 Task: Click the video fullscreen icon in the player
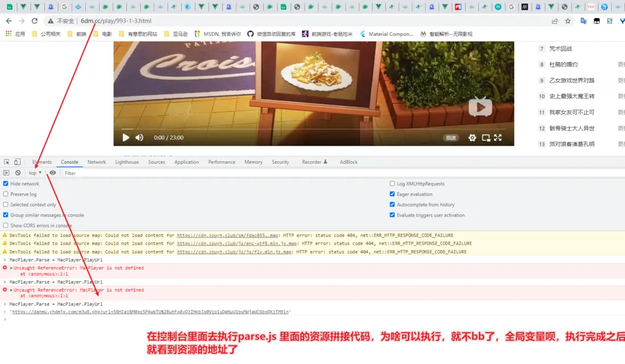point(498,137)
